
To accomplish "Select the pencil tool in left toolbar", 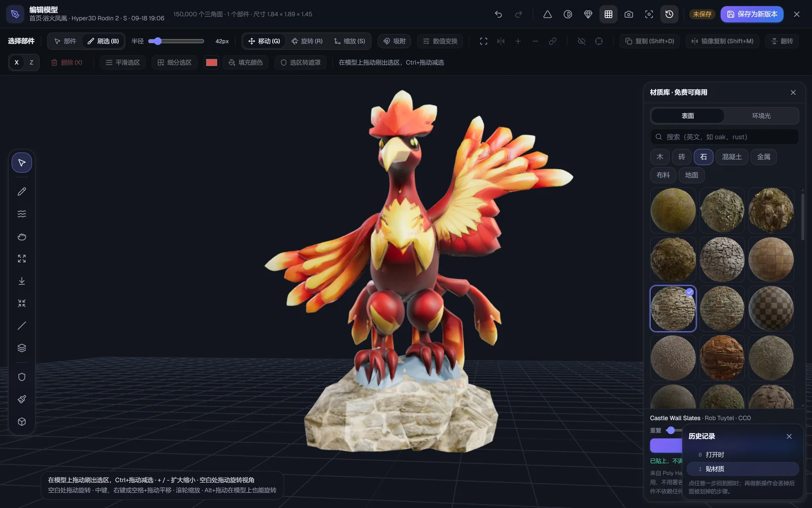I will tap(22, 192).
